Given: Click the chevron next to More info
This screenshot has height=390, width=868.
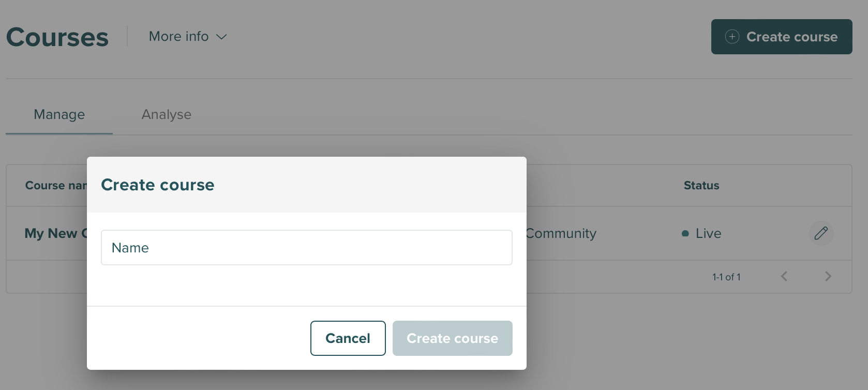Looking at the screenshot, I should 222,37.
